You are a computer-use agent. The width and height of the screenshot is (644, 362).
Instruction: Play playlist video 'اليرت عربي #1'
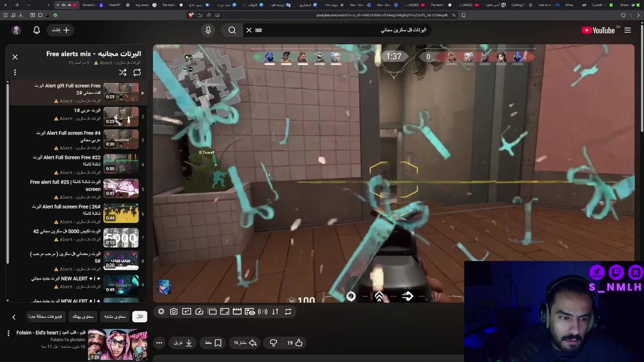tap(76, 117)
